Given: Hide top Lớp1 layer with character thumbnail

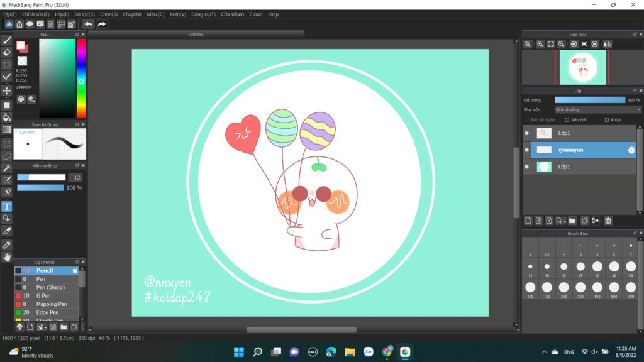Looking at the screenshot, I should pyautogui.click(x=526, y=133).
